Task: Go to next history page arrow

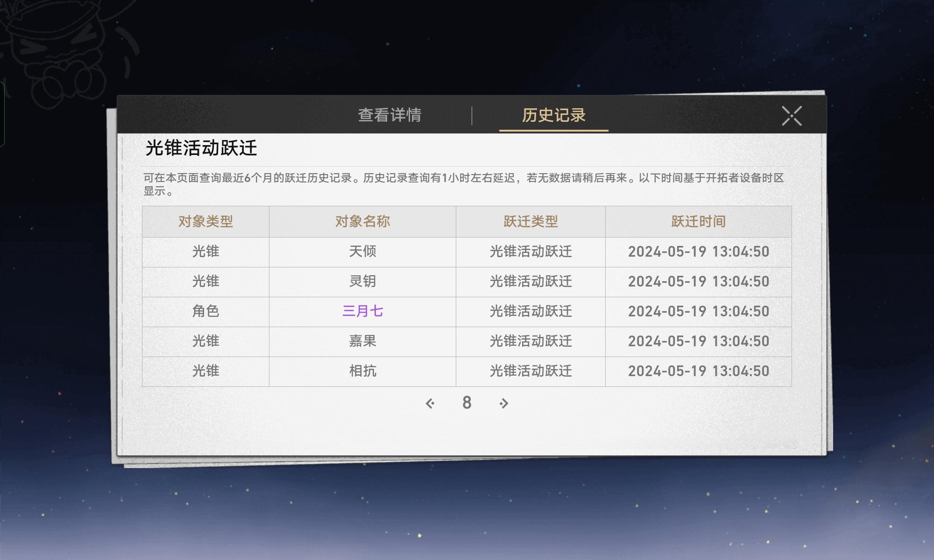Action: [x=503, y=403]
